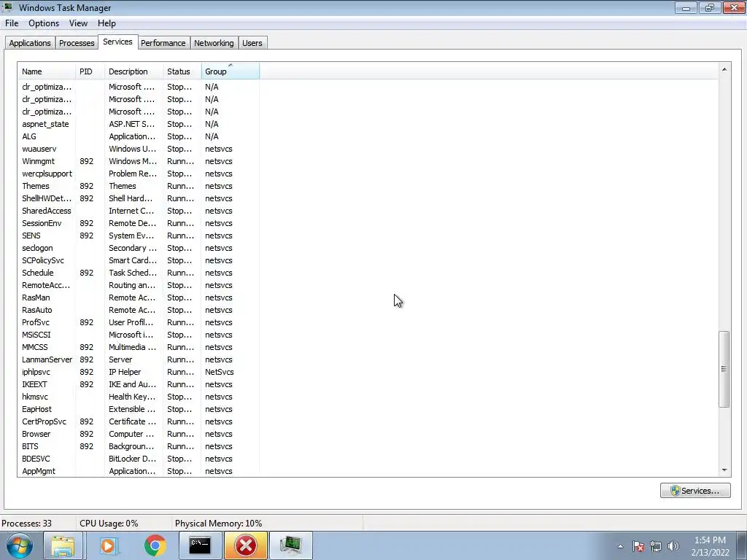Screen dimensions: 747x560
Task: Select the iphlpsvc service row
Action: click(x=138, y=371)
